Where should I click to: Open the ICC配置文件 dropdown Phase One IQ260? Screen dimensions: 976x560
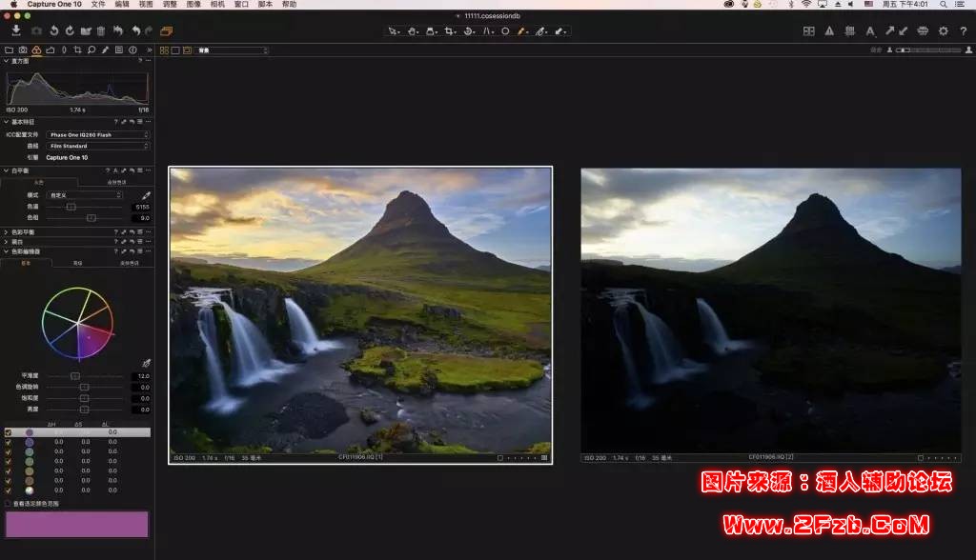click(98, 135)
